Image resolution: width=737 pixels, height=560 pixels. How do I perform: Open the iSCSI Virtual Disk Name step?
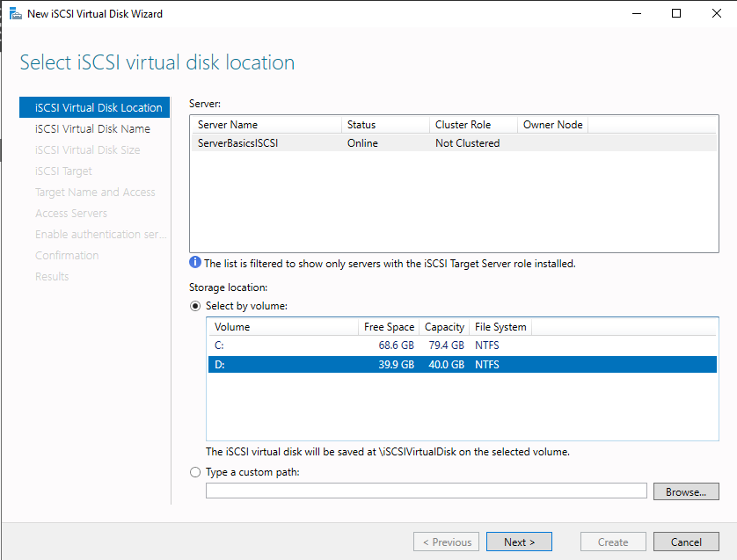tap(92, 128)
